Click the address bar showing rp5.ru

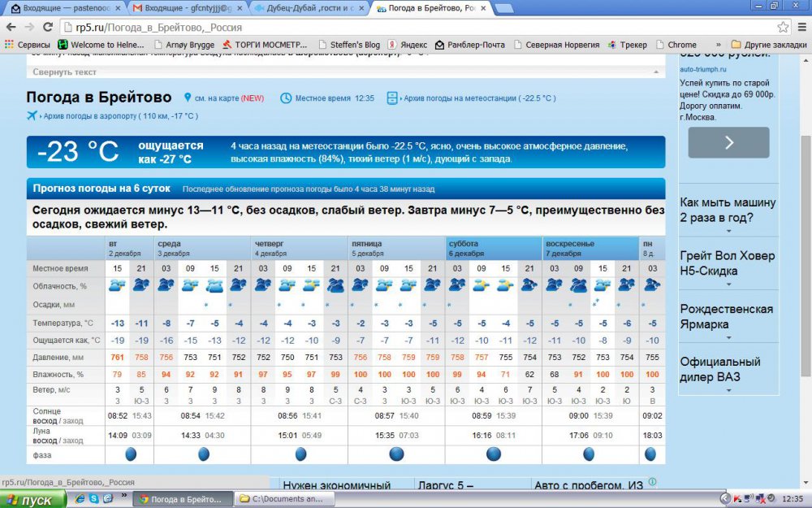406,27
